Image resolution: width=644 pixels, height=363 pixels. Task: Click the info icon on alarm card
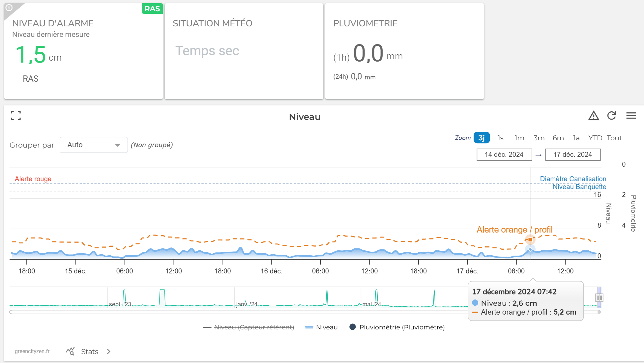click(9, 8)
